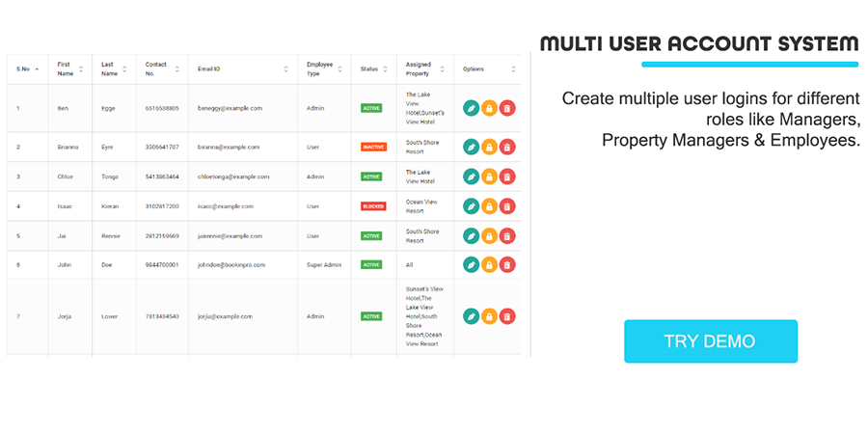
Task: Click the INACTIVE status badge for Brianna Eyre
Action: tap(373, 147)
